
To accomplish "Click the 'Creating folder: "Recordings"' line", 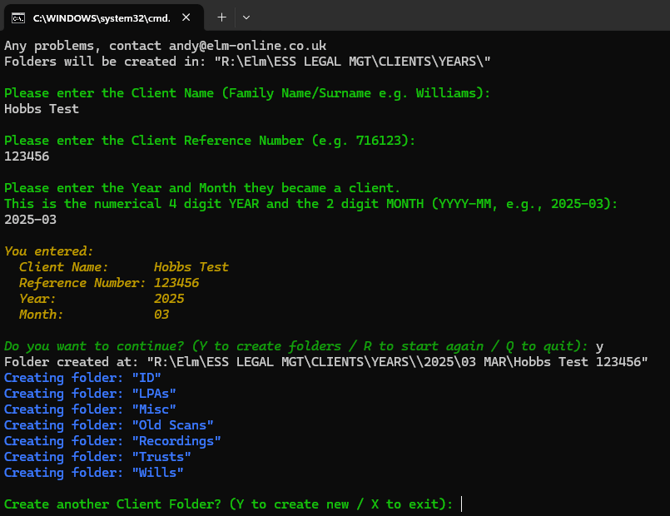I will point(113,441).
